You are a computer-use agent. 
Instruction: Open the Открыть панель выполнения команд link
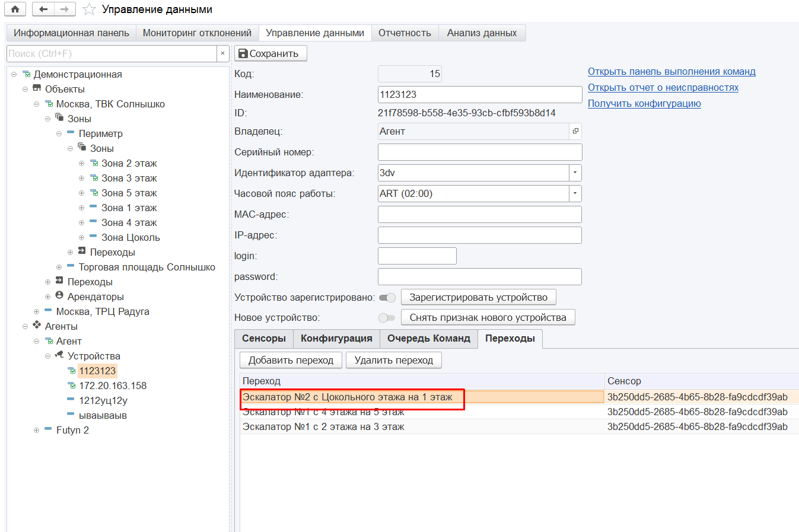pos(671,71)
